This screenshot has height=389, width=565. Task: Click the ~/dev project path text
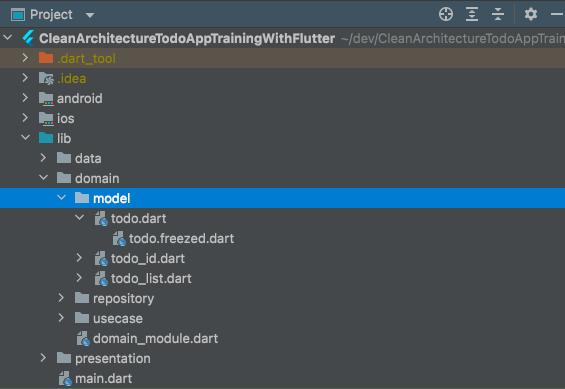tap(453, 39)
